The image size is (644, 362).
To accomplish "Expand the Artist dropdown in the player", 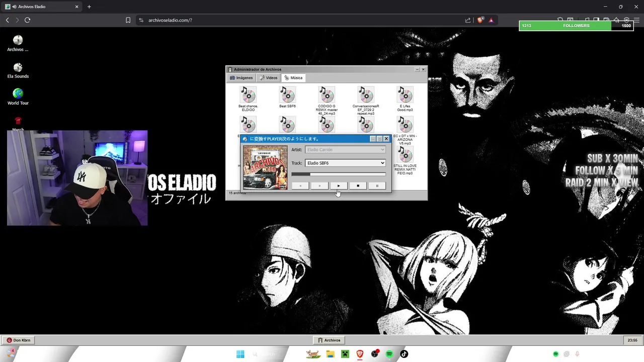I will (345, 149).
